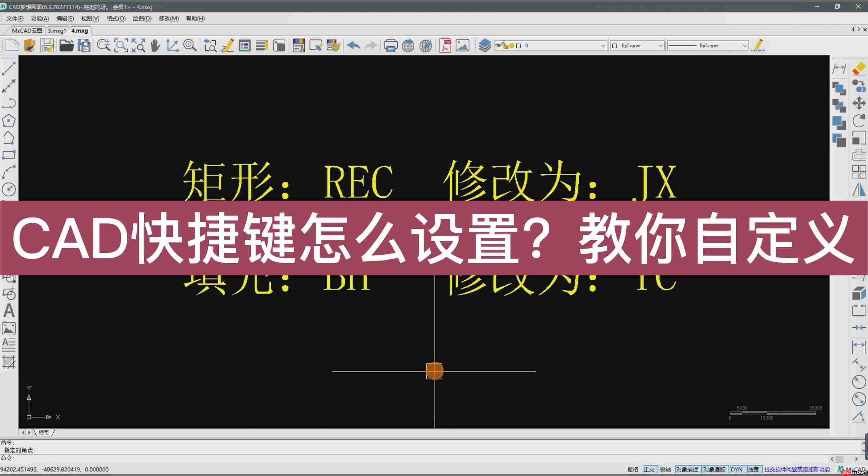
Task: Switch to the 3.mxg tab
Action: [56, 31]
